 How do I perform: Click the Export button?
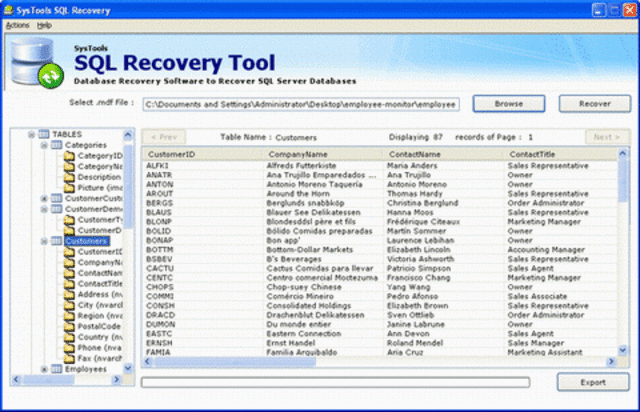pyautogui.click(x=593, y=382)
